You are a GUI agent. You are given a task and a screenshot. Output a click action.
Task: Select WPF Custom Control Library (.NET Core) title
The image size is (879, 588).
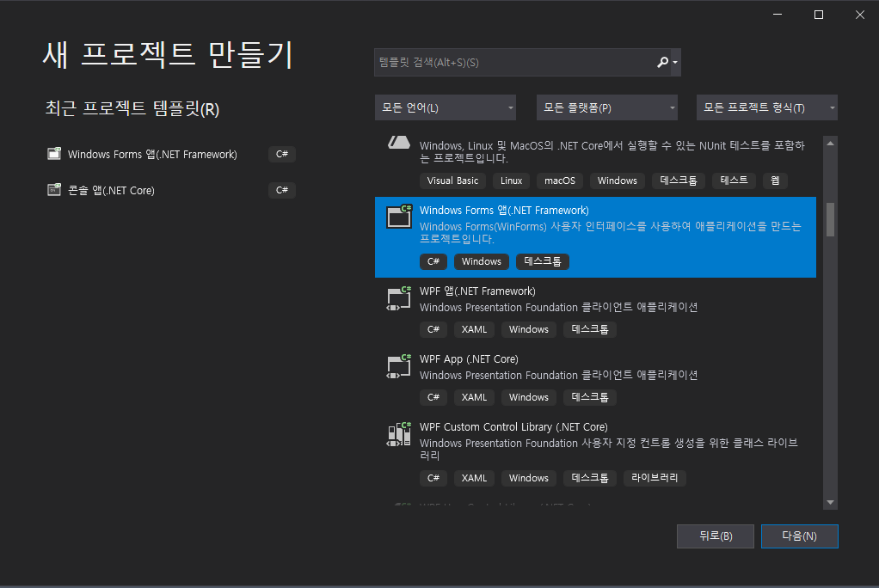coord(513,426)
